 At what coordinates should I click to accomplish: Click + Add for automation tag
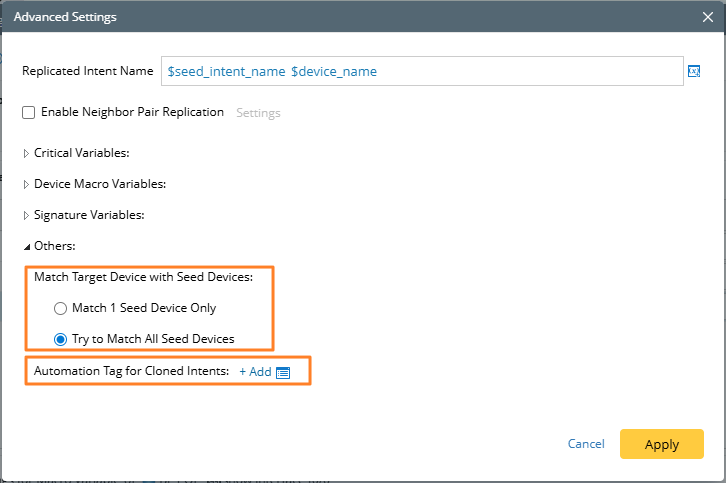tap(255, 371)
